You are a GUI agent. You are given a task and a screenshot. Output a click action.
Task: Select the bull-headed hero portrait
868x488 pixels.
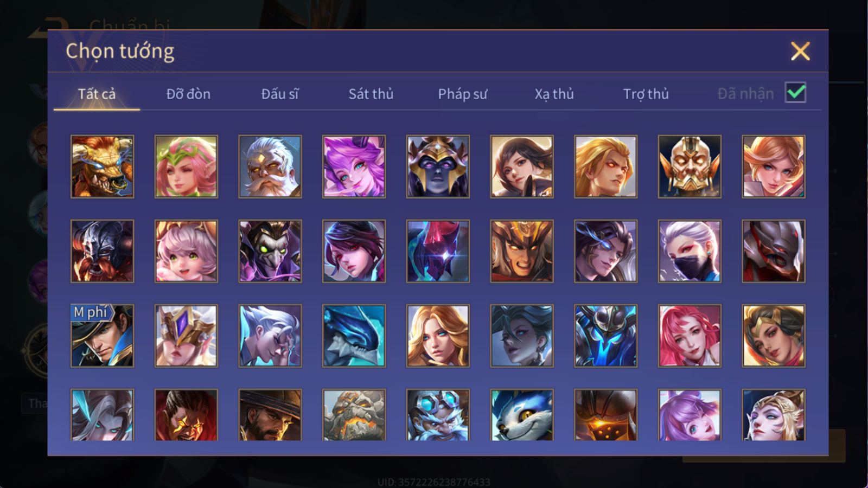tap(102, 166)
